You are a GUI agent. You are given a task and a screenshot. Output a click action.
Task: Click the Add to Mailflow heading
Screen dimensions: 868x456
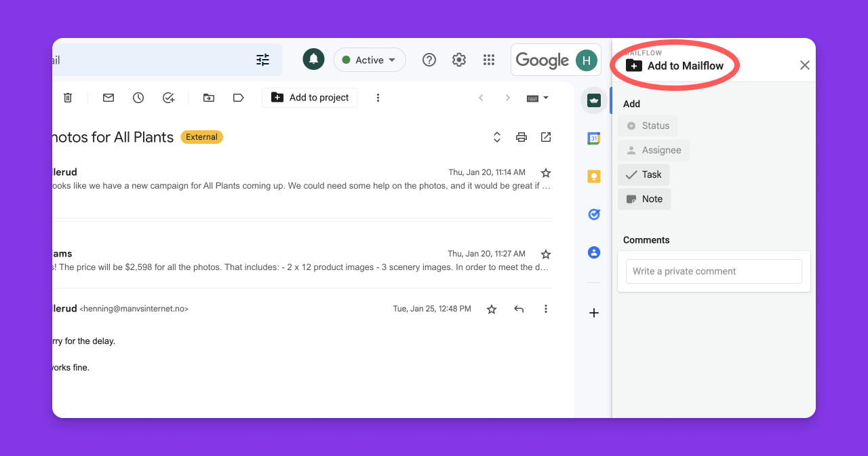686,66
